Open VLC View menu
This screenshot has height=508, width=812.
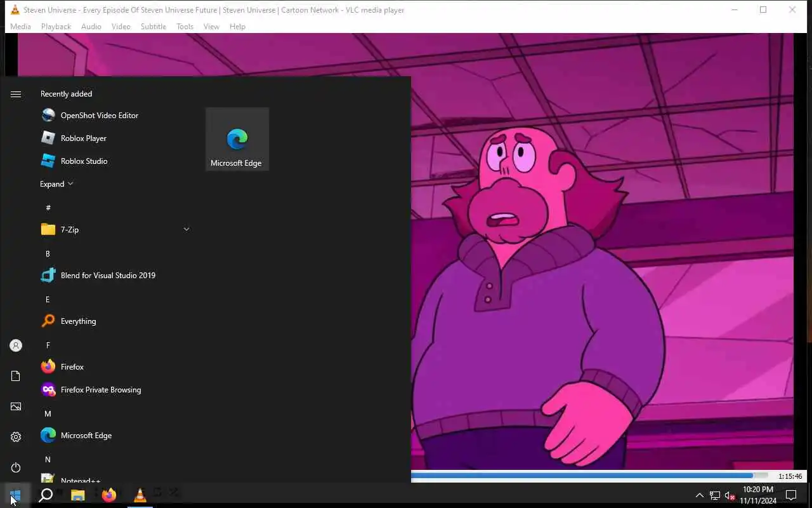211,27
